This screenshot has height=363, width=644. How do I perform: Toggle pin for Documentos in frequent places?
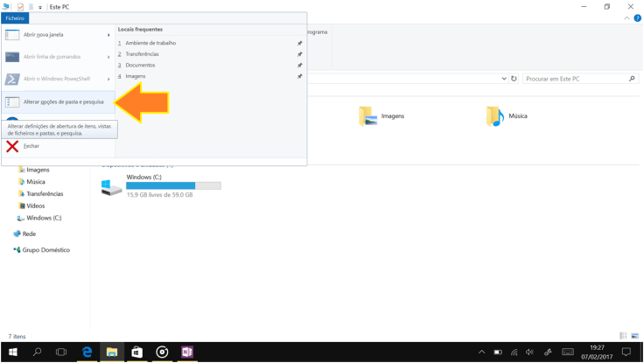point(299,66)
